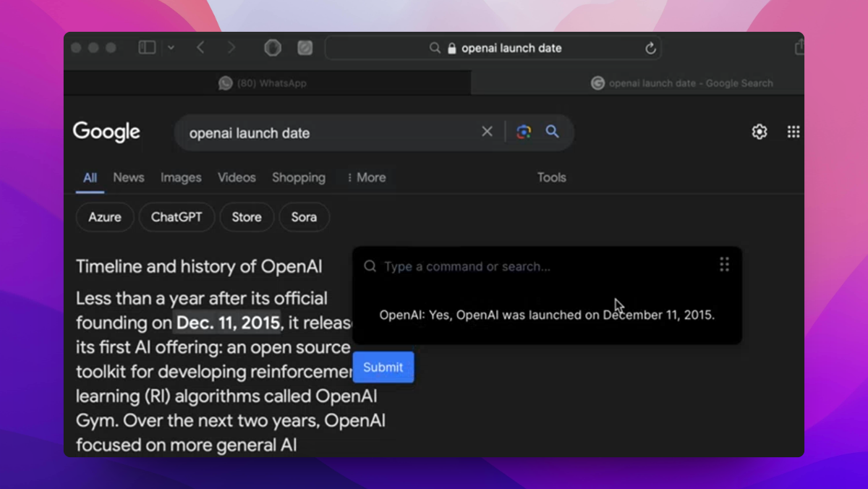Go forward with the right arrow

(231, 48)
